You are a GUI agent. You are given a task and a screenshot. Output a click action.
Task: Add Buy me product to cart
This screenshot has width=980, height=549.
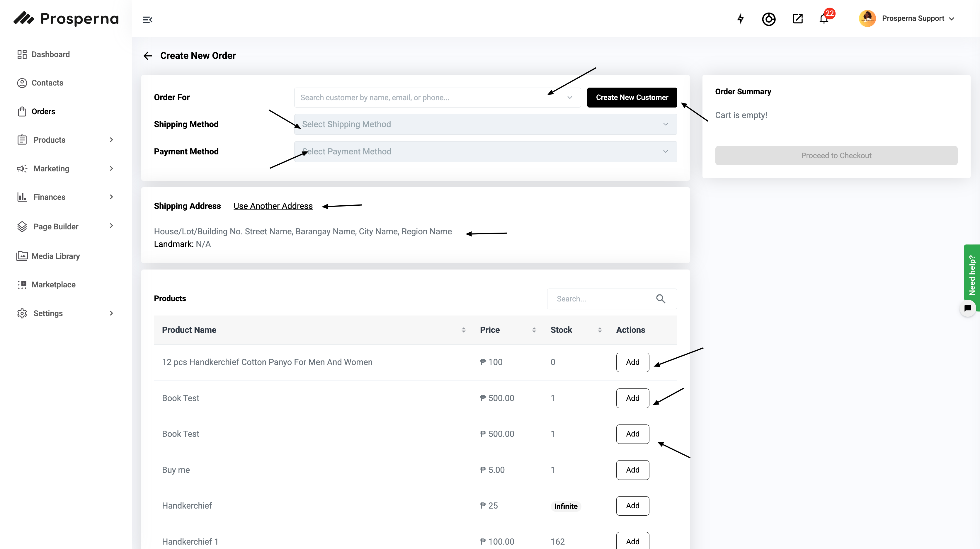pos(632,470)
